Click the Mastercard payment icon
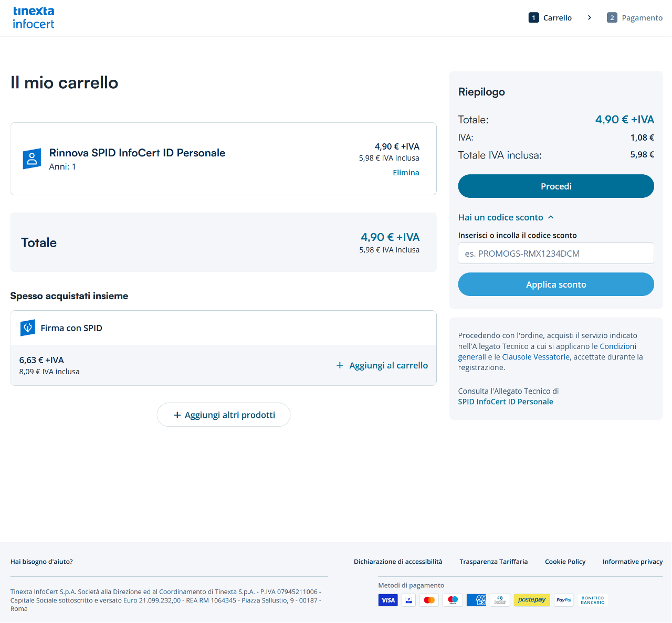672x623 pixels. (x=429, y=600)
